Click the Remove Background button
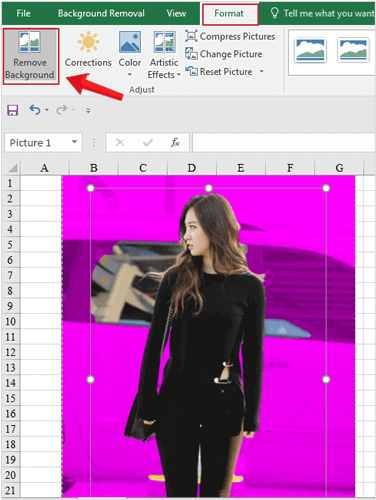This screenshot has width=376, height=500. tap(31, 56)
